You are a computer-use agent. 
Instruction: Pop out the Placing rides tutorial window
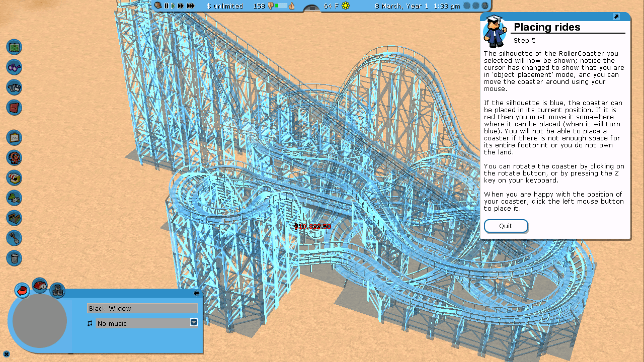616,16
